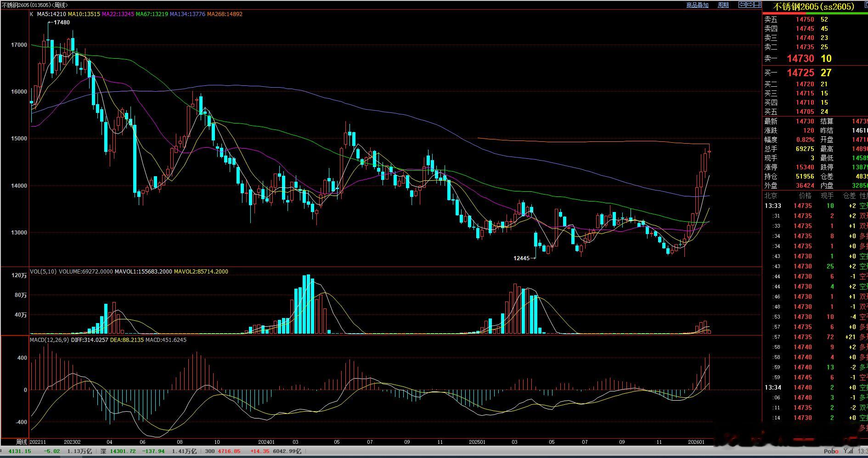Image resolution: width=868 pixels, height=458 pixels.
Task: Click the MAVOL1:155683.2000 label
Action: point(143,272)
